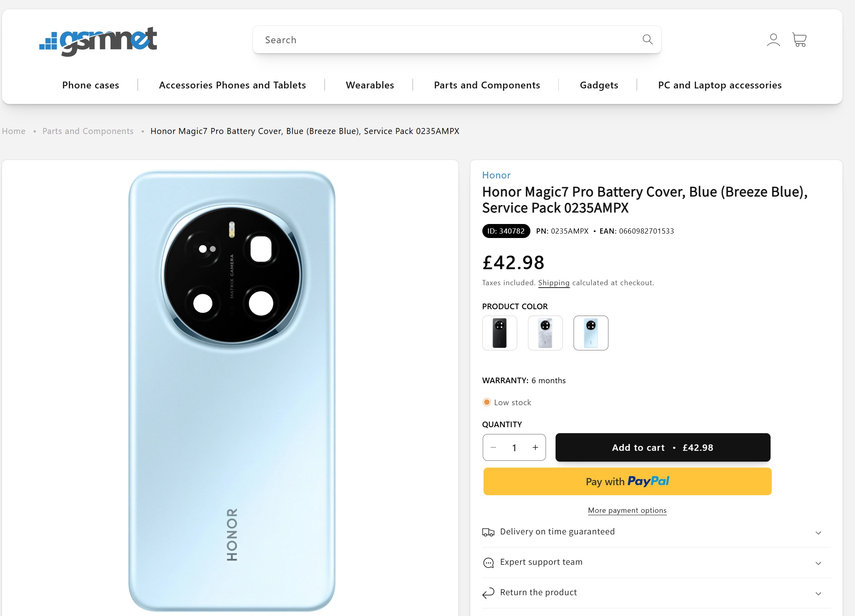
Task: Click the gsmnet logo
Action: coord(98,41)
